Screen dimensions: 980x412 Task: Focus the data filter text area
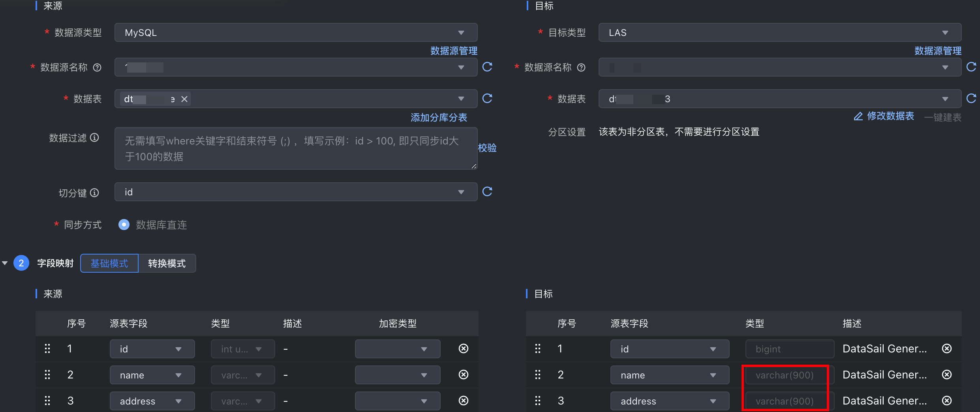point(296,148)
